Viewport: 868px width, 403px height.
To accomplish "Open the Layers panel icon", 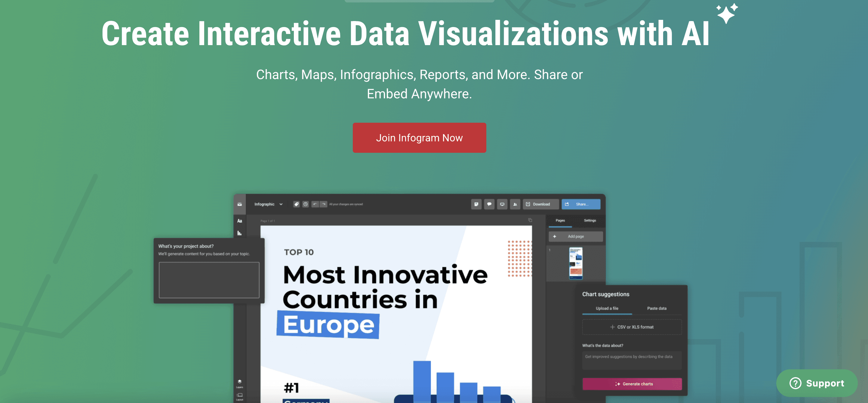I will [240, 383].
